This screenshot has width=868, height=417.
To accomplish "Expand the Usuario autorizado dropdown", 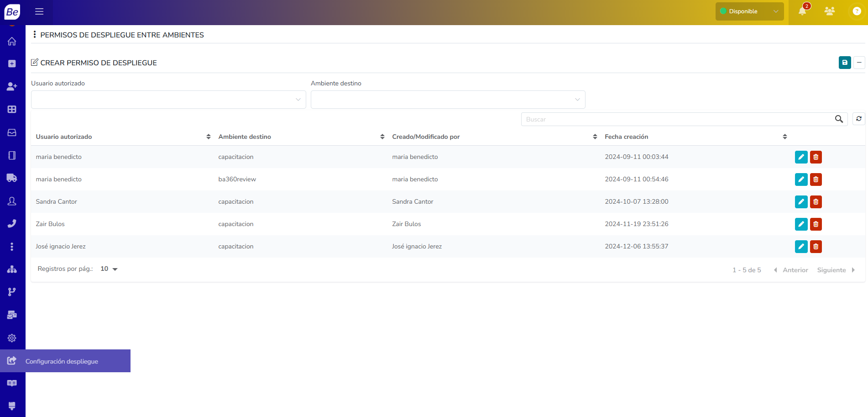I will coord(168,100).
